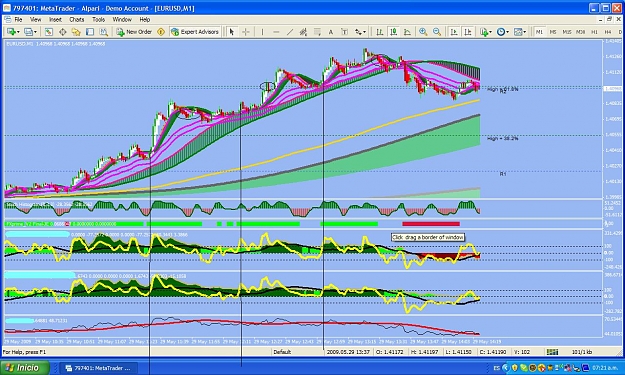
Task: Open the Windows Inicio start button
Action: pos(25,367)
